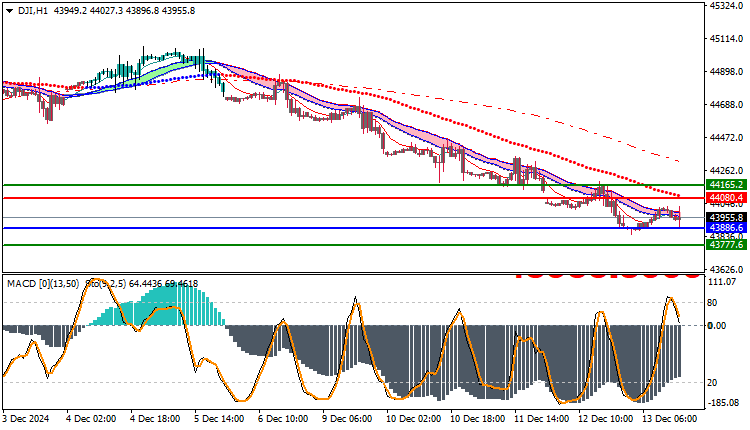Click the 4 Dec 02:00 time label
The height and width of the screenshot is (430, 750).
point(91,419)
